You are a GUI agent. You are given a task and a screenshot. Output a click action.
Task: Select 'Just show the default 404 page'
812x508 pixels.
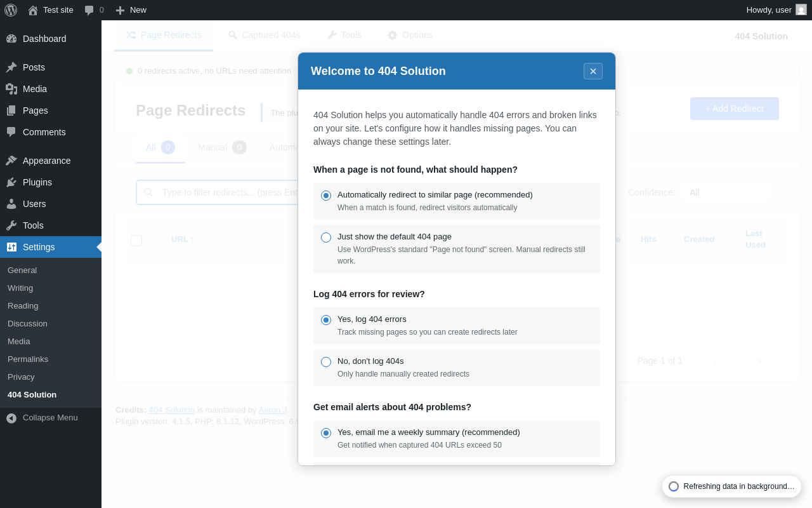pos(326,237)
